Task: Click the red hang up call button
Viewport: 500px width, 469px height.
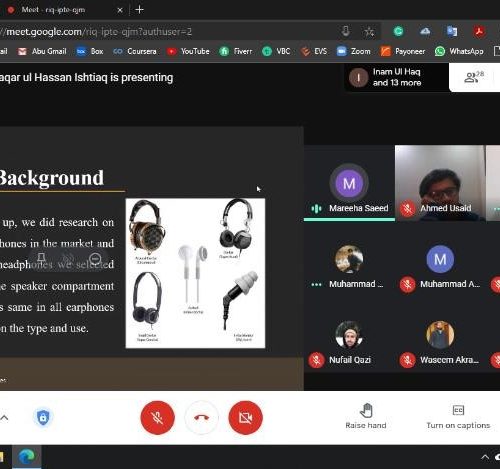Action: click(x=201, y=417)
